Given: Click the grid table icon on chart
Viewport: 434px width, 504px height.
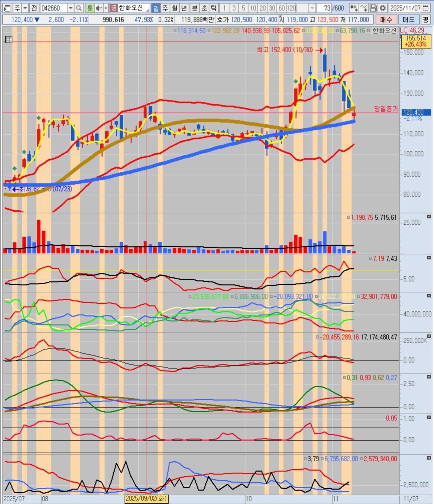Looking at the screenshot, I should tap(9, 40).
